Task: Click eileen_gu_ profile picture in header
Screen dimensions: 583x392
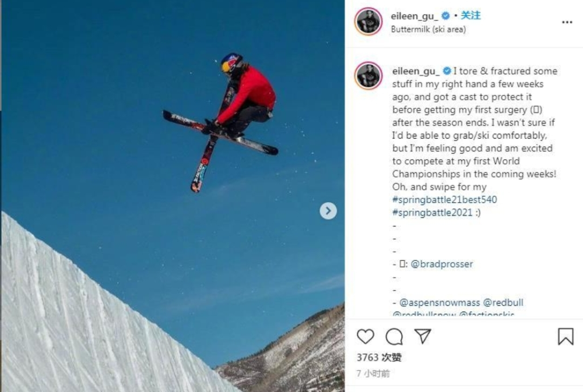Action: (x=368, y=22)
